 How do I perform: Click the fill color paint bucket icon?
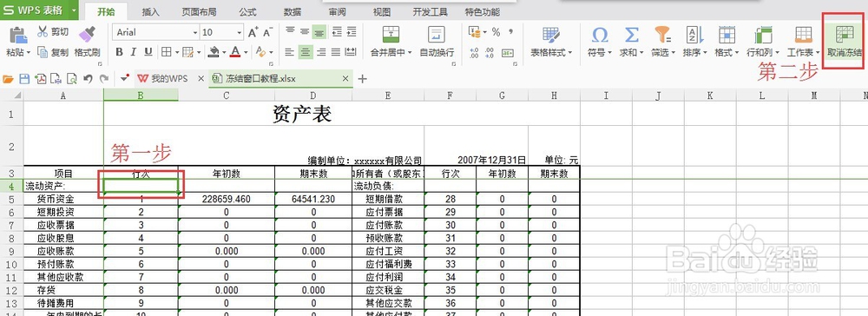click(214, 52)
